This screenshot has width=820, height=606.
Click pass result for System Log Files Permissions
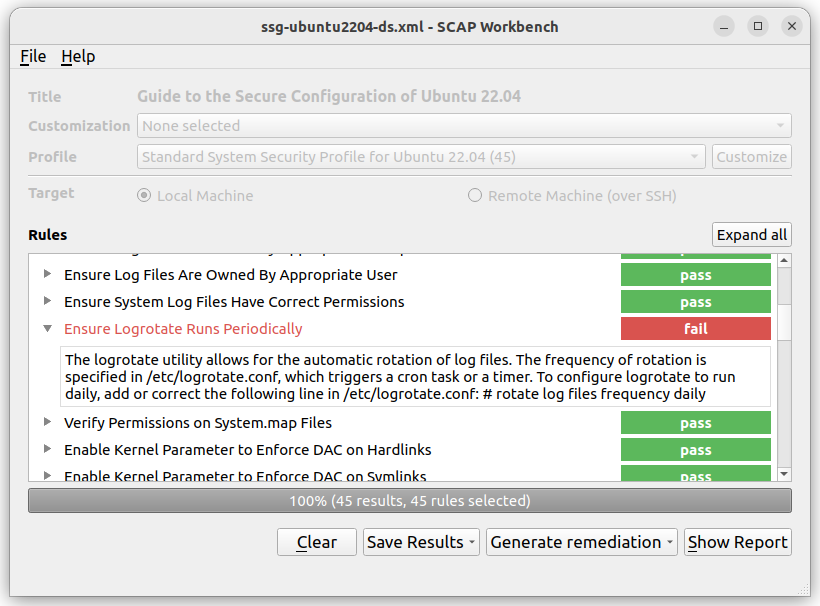click(696, 302)
